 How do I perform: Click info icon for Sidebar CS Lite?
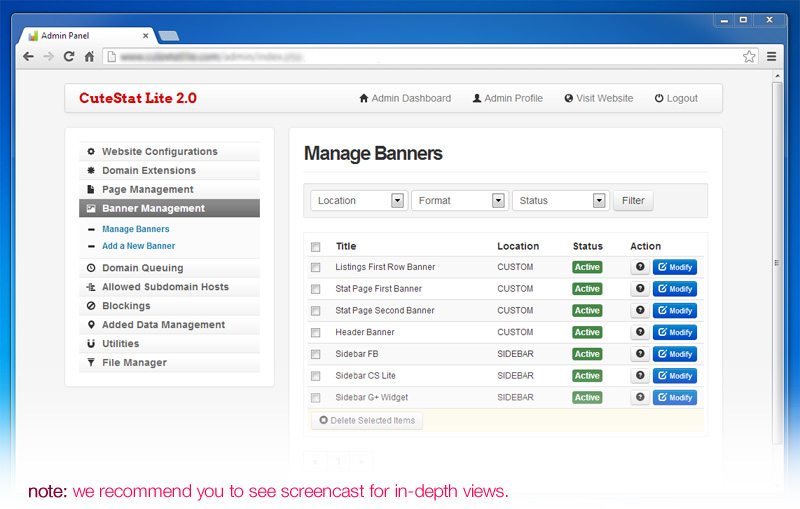click(640, 375)
